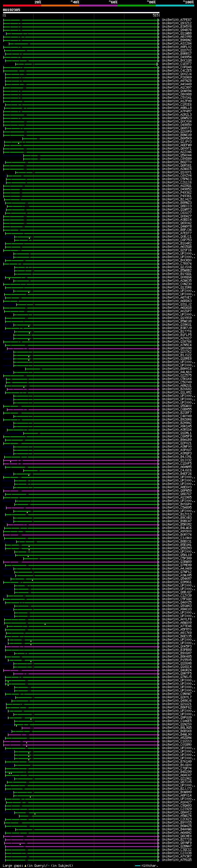Viewport: 197px width, 868px height.
Task: Select the UniRef100_A4LN10 row label
Action: click(x=177, y=372)
